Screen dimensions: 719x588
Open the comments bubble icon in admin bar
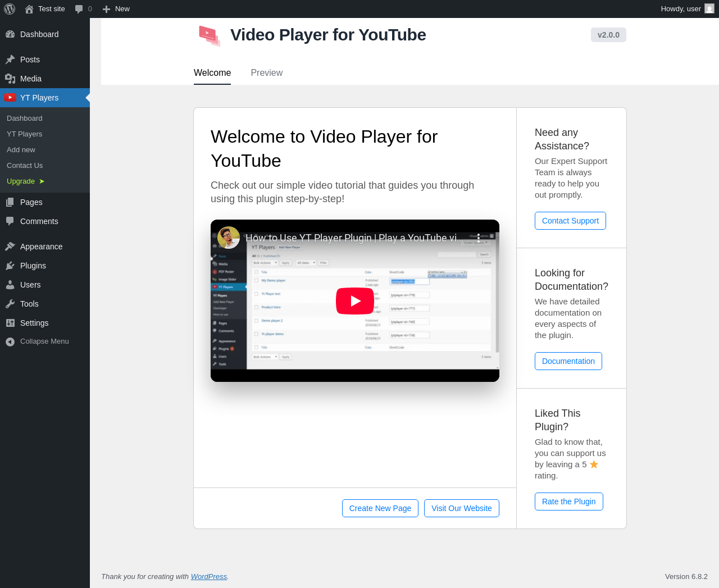[79, 9]
